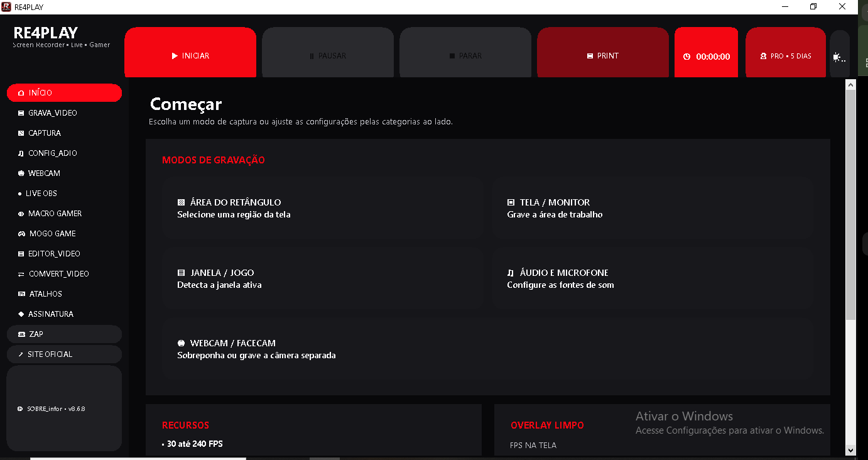This screenshot has height=460, width=868.
Task: Click the ZAP sidebar button
Action: pyautogui.click(x=64, y=334)
